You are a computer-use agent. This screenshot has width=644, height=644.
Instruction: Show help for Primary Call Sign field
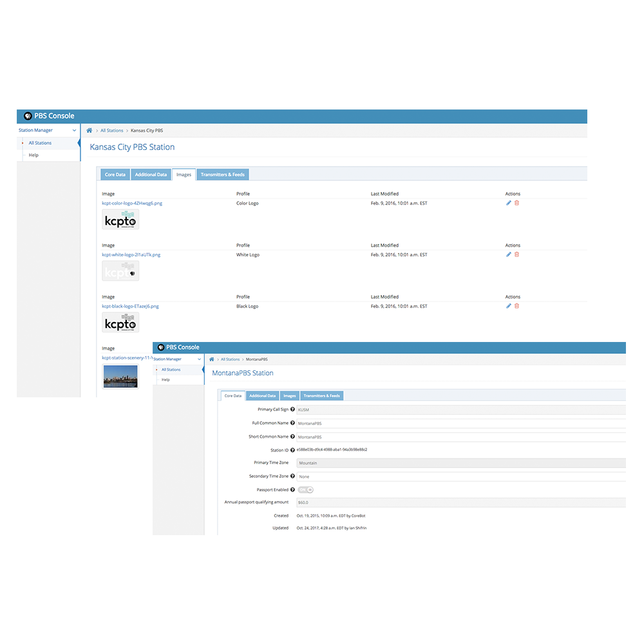(x=292, y=410)
